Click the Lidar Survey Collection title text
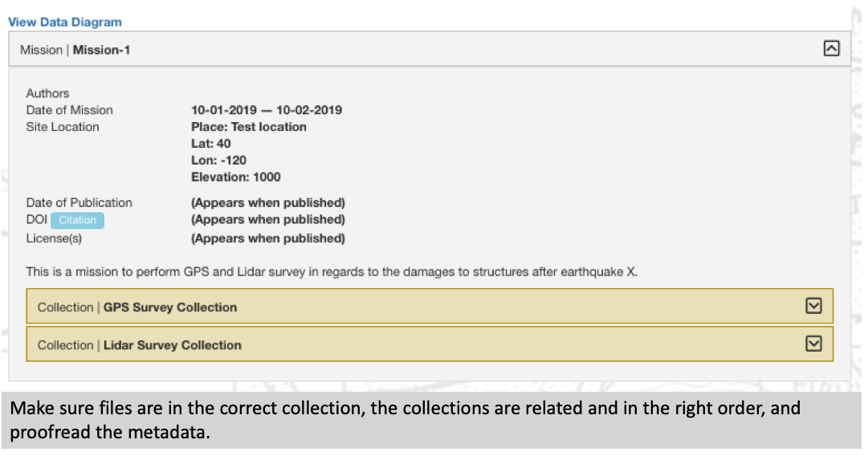The height and width of the screenshot is (456, 868). click(172, 345)
